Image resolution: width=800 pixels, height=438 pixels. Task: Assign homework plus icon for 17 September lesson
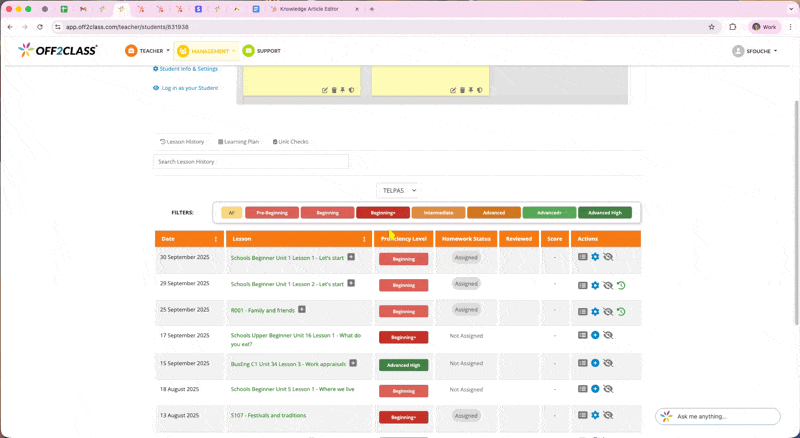click(595, 336)
